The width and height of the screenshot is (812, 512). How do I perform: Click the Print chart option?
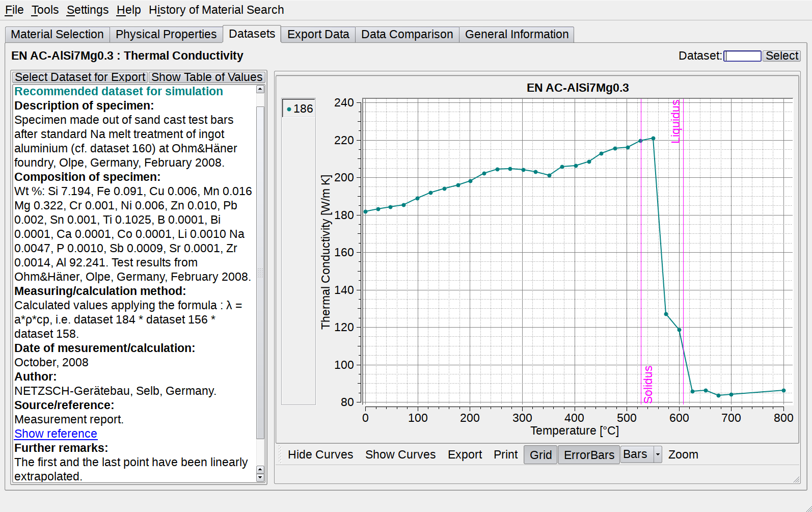pyautogui.click(x=505, y=454)
